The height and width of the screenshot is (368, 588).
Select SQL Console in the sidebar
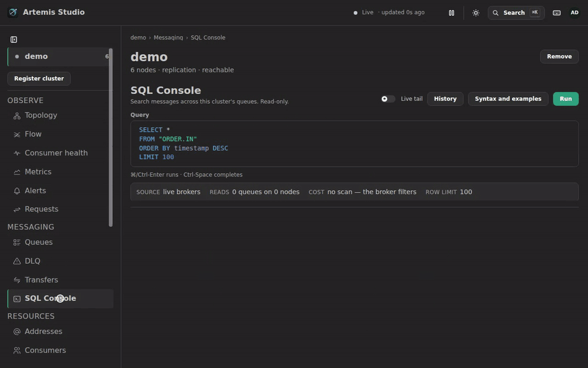click(x=60, y=299)
